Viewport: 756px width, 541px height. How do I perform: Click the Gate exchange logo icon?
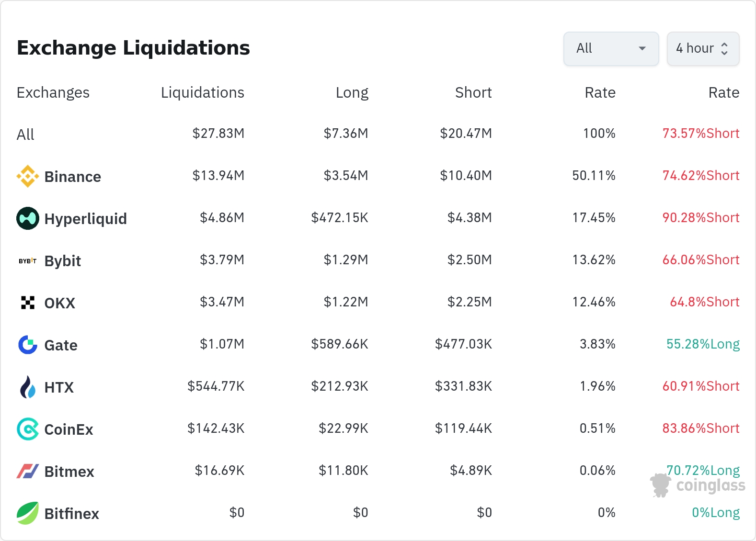(28, 345)
